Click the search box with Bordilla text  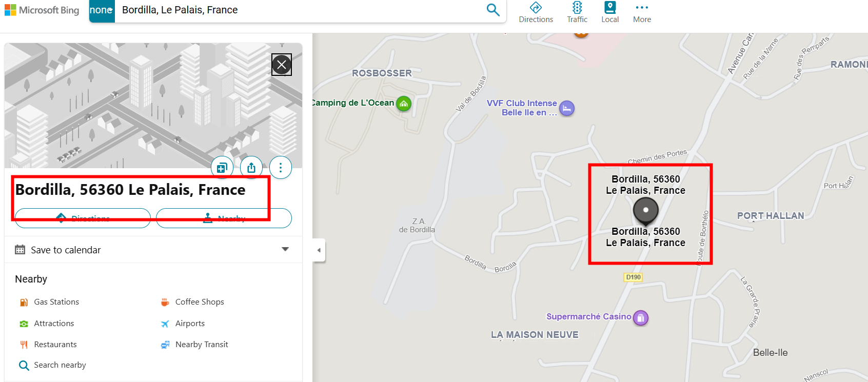(x=298, y=10)
